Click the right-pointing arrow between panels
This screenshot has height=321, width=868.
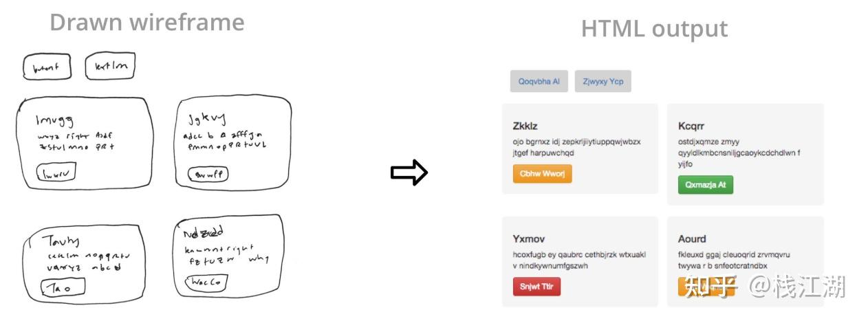(409, 173)
